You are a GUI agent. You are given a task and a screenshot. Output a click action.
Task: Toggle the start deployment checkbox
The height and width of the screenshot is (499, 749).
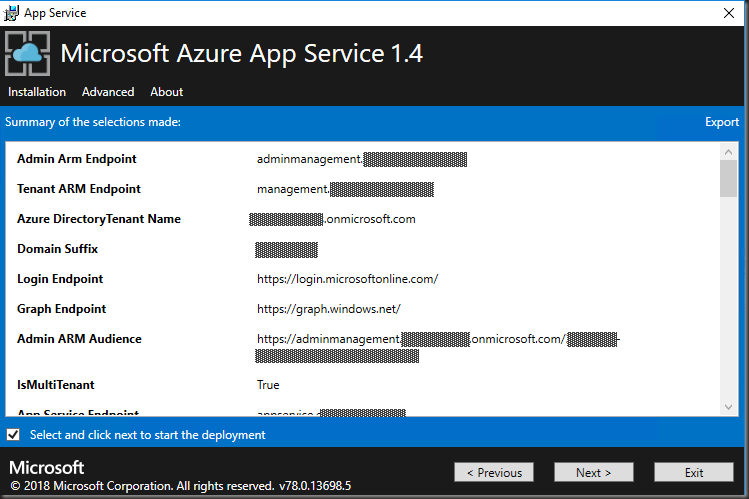pyautogui.click(x=13, y=435)
